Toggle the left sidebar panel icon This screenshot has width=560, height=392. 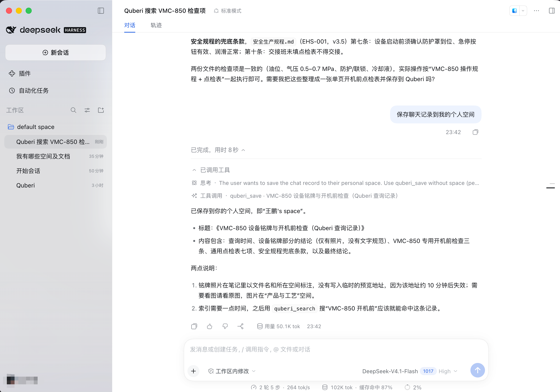[x=101, y=11]
